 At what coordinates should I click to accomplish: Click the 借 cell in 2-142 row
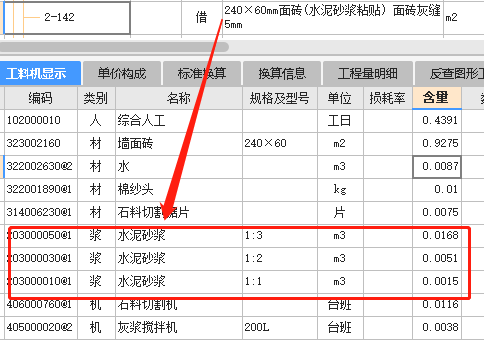coord(202,17)
